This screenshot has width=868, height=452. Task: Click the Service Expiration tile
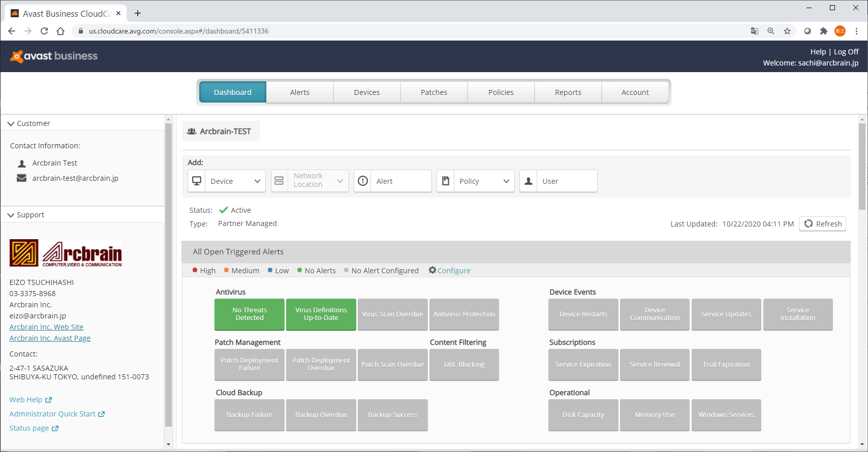[x=583, y=365]
